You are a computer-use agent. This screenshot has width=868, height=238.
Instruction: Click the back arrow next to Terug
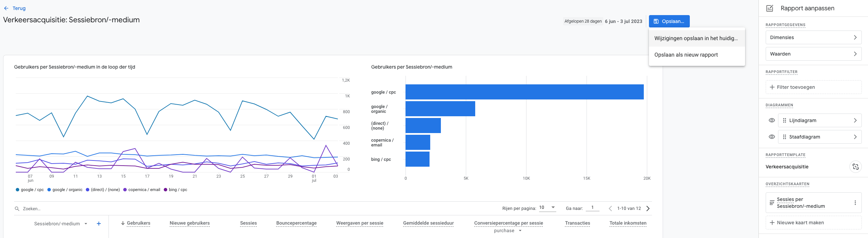coord(6,8)
